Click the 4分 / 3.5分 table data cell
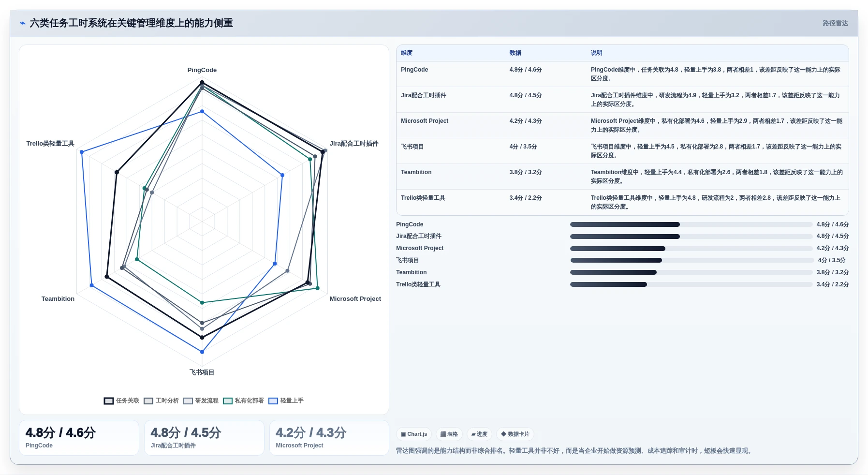The width and height of the screenshot is (868, 475). [x=523, y=147]
